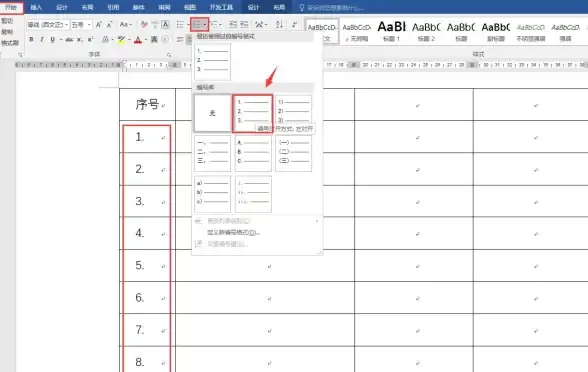
Task: Apply superscript formatting
Action: click(90, 39)
